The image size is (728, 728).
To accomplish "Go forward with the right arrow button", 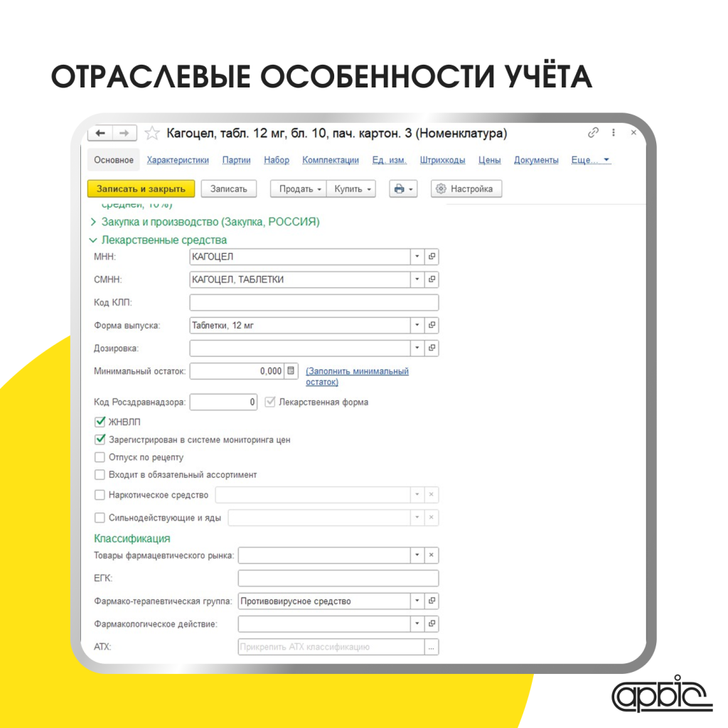I will [x=124, y=133].
